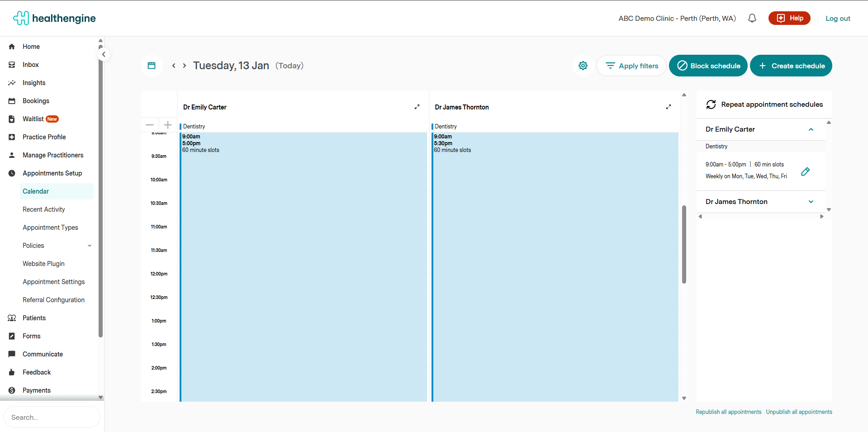Image resolution: width=868 pixels, height=432 pixels.
Task: Zoom out calendar with minus icon
Action: [x=150, y=125]
